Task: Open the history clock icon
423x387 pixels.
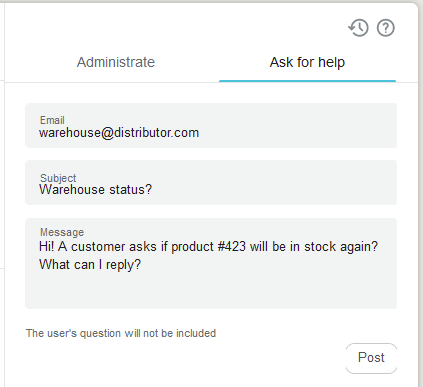Action: click(358, 28)
